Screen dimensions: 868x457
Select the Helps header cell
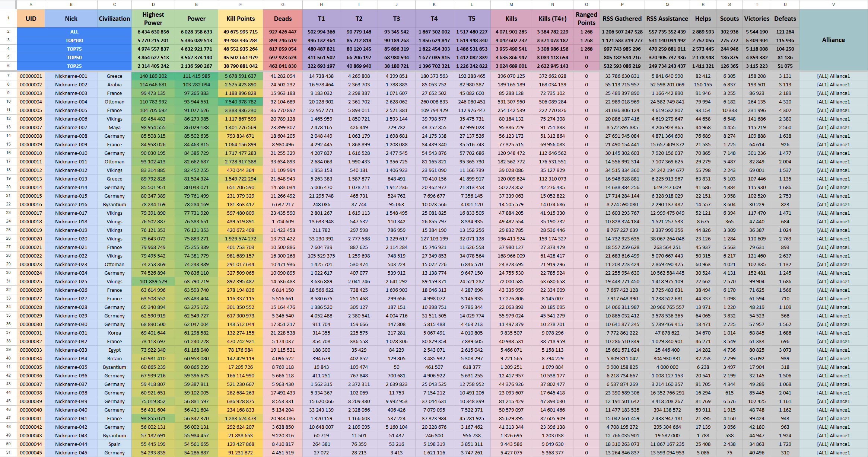[x=703, y=19]
